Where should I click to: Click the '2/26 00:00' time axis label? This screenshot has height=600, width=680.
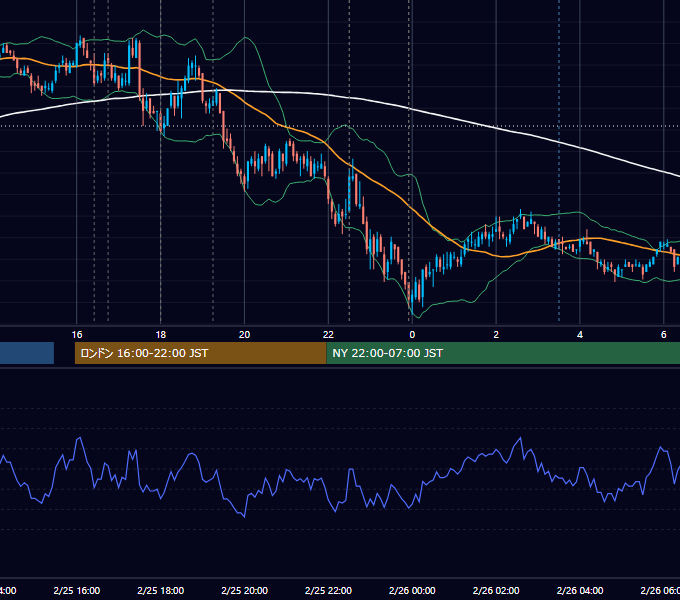412,590
